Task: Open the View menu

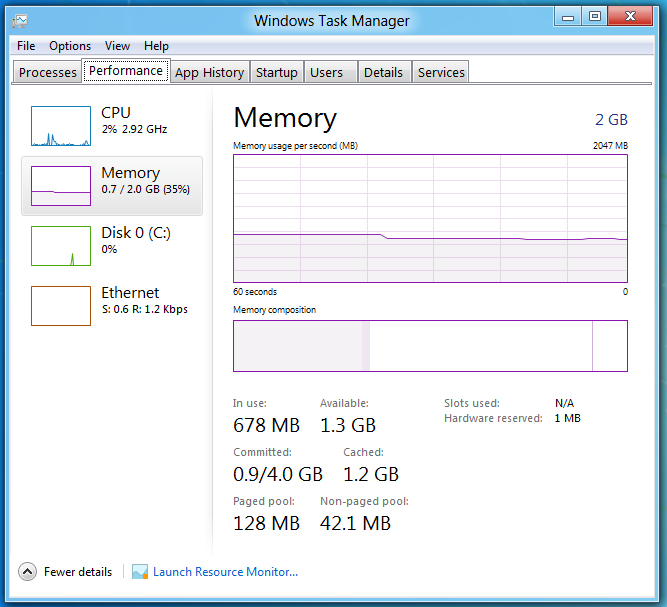Action: coord(117,46)
